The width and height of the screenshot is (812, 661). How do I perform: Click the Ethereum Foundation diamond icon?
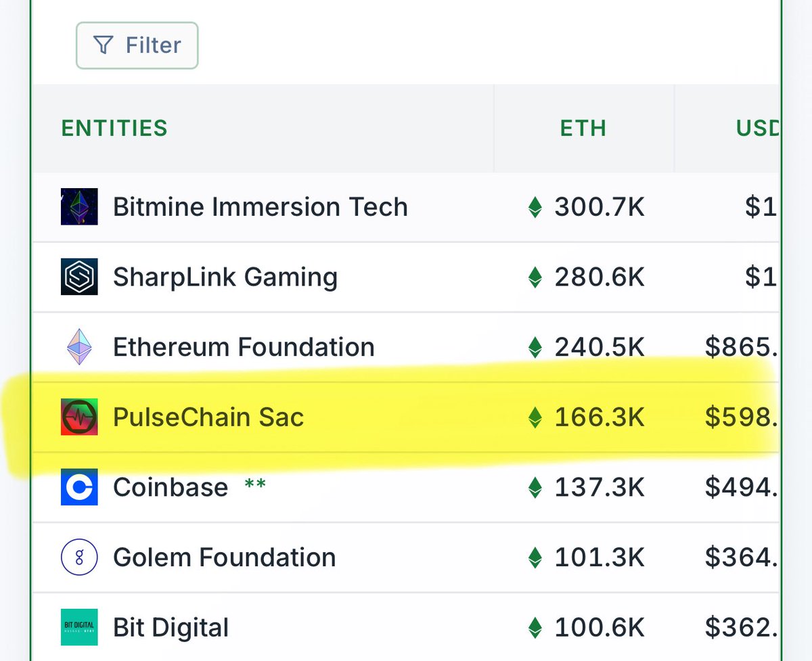pos(79,347)
